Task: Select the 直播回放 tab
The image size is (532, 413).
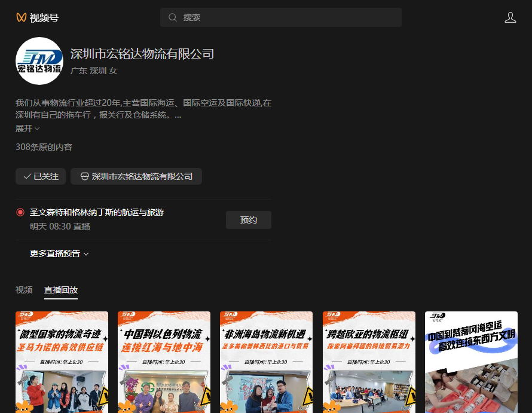Action: [61, 290]
